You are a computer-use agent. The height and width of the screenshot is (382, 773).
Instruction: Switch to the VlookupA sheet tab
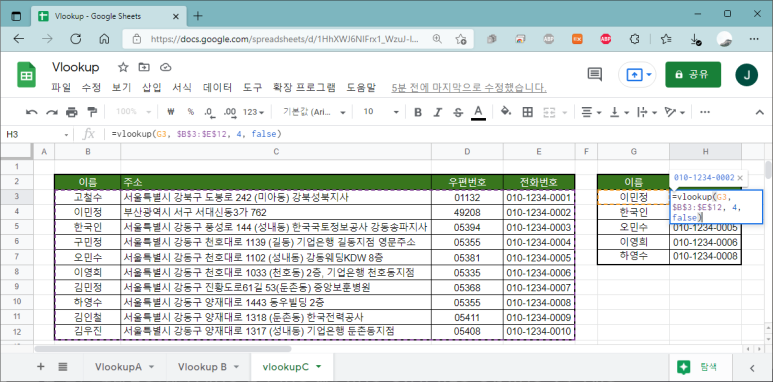coord(118,367)
